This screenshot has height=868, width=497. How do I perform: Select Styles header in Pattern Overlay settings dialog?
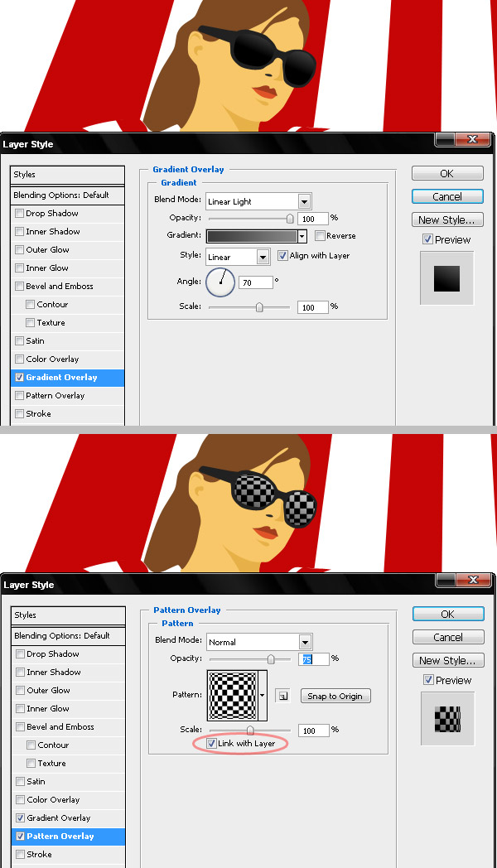coord(68,615)
